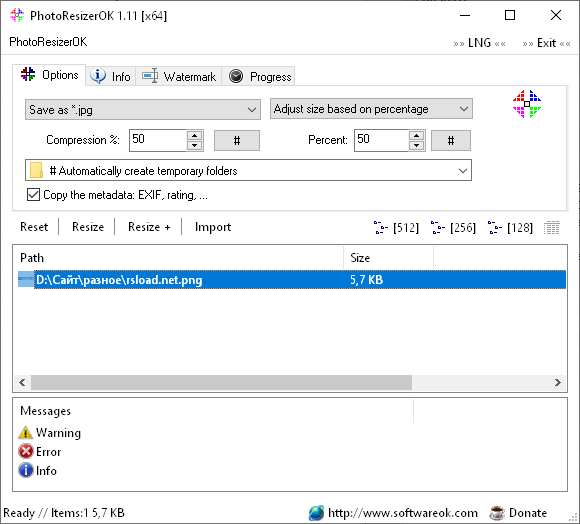Click the horizontal scrollbar thumb in file list
The width and height of the screenshot is (580, 524).
click(221, 382)
